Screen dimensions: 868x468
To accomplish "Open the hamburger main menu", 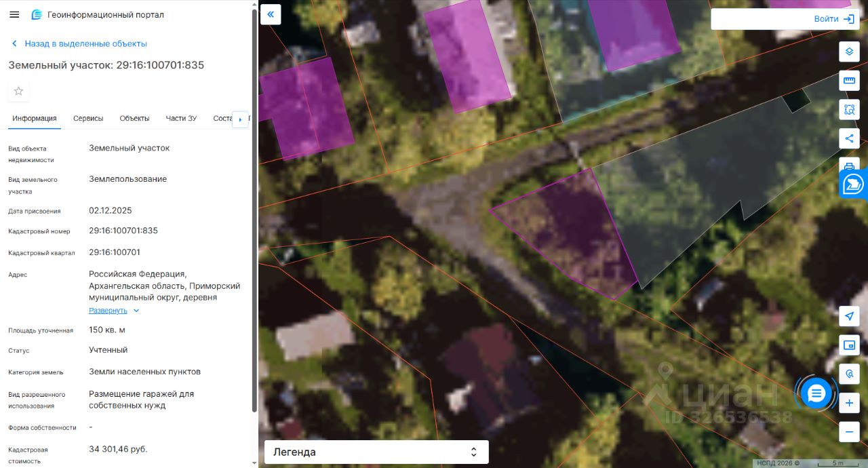I will pyautogui.click(x=14, y=14).
